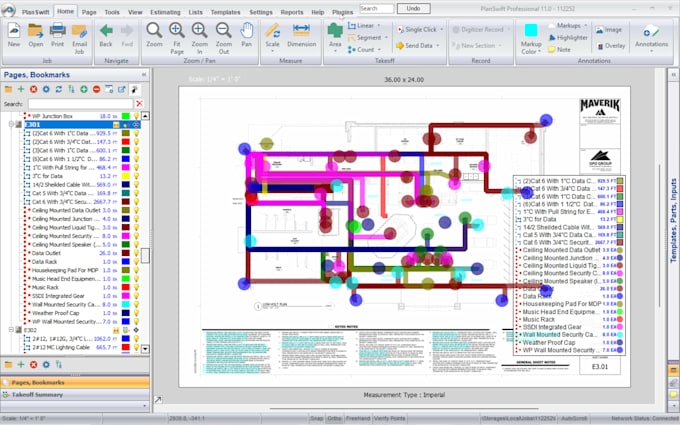Collapse the E302 page tree node
This screenshot has width=680, height=425.
point(11,330)
